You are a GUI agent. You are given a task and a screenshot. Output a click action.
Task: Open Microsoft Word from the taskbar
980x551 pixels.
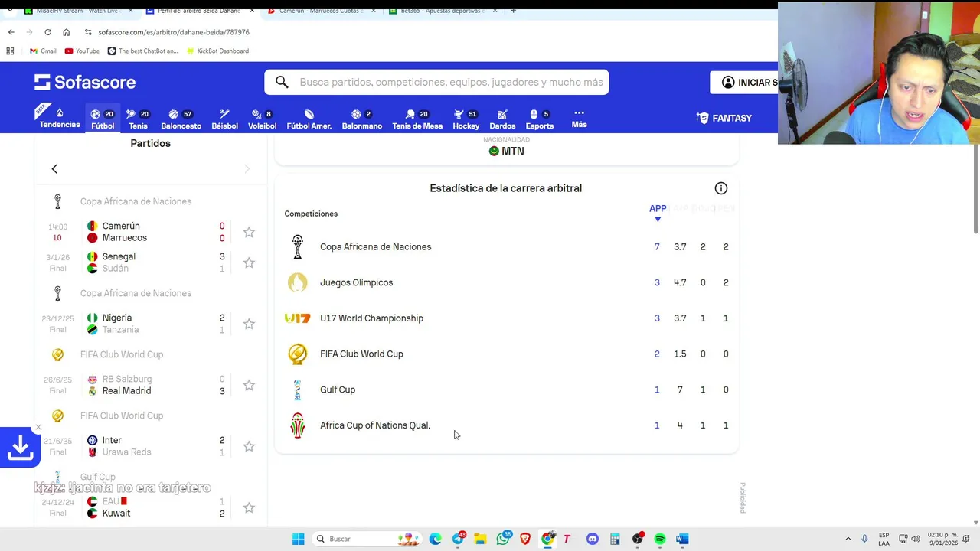pyautogui.click(x=682, y=539)
